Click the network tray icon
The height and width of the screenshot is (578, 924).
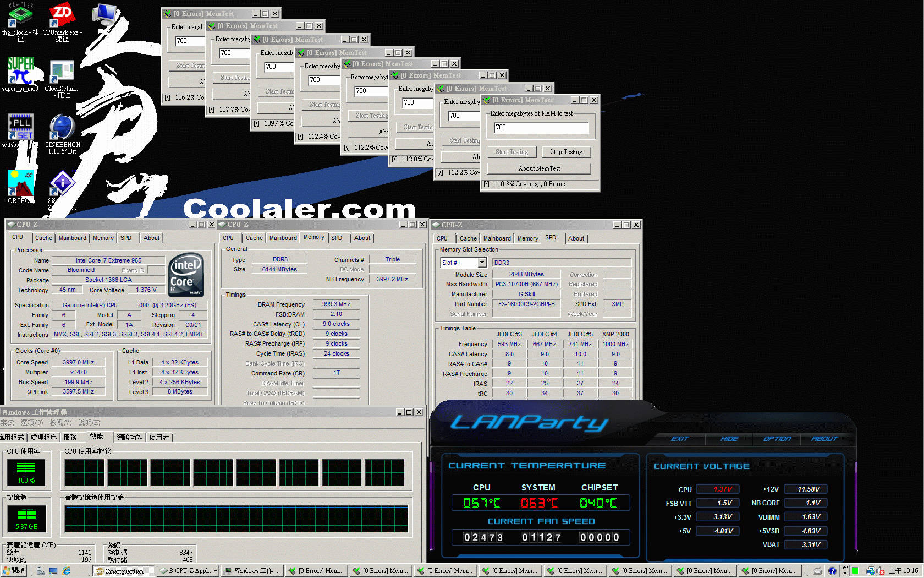[x=871, y=571]
